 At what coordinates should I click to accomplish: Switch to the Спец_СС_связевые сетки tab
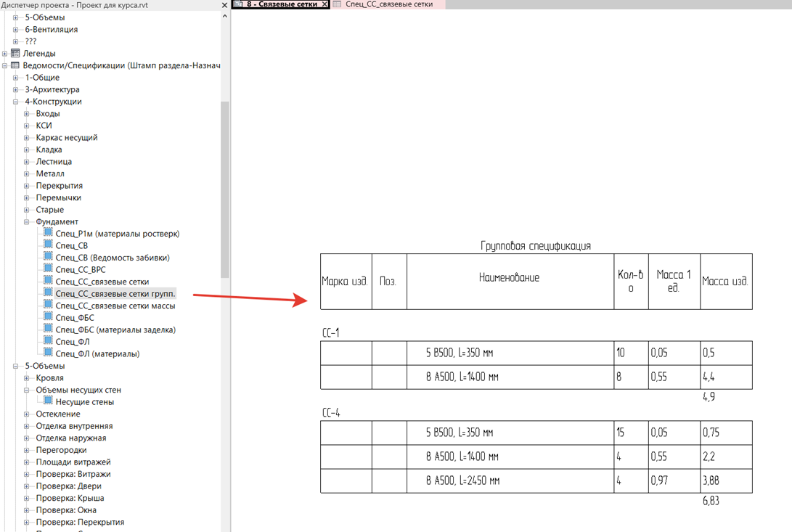point(388,4)
